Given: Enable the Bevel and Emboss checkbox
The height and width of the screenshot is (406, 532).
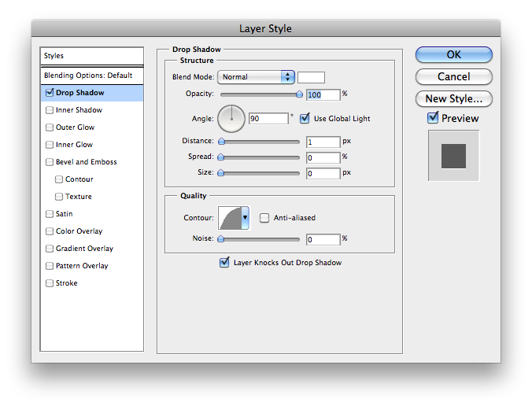Looking at the screenshot, I should [50, 162].
